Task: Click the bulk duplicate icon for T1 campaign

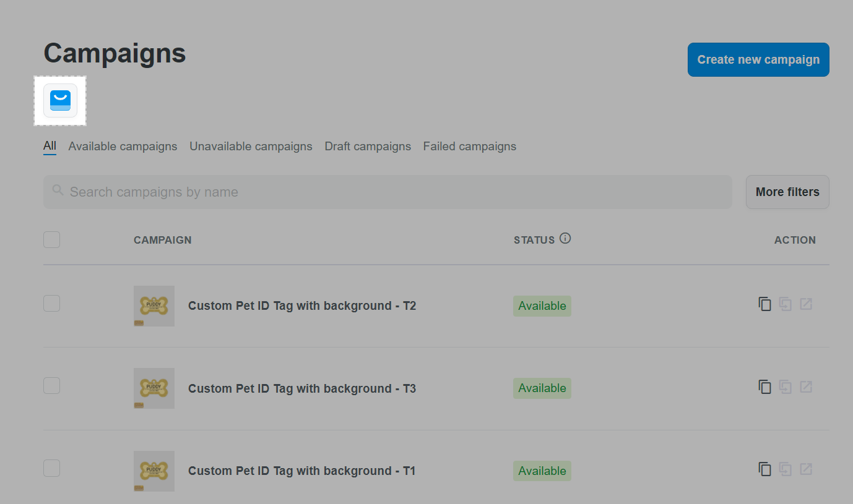Action: pos(786,469)
